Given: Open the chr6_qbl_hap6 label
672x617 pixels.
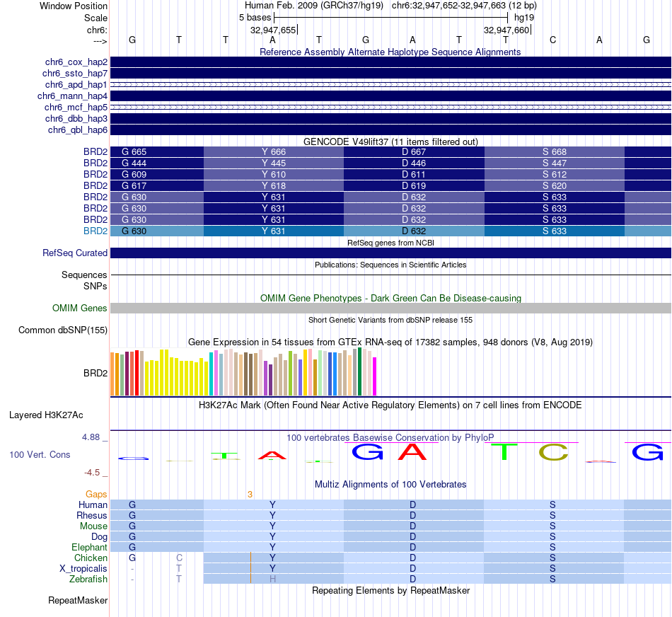Looking at the screenshot, I should tap(78, 130).
